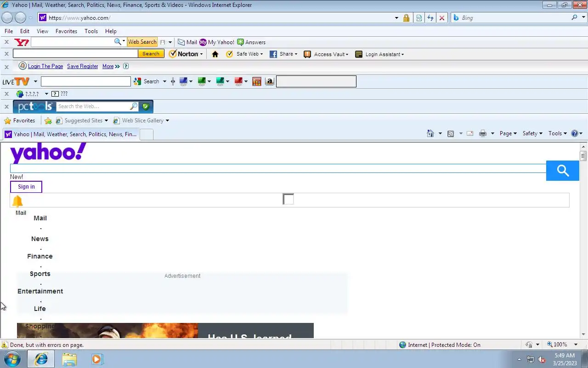Open a new blank tab
This screenshot has height=368, width=588.
point(146,134)
